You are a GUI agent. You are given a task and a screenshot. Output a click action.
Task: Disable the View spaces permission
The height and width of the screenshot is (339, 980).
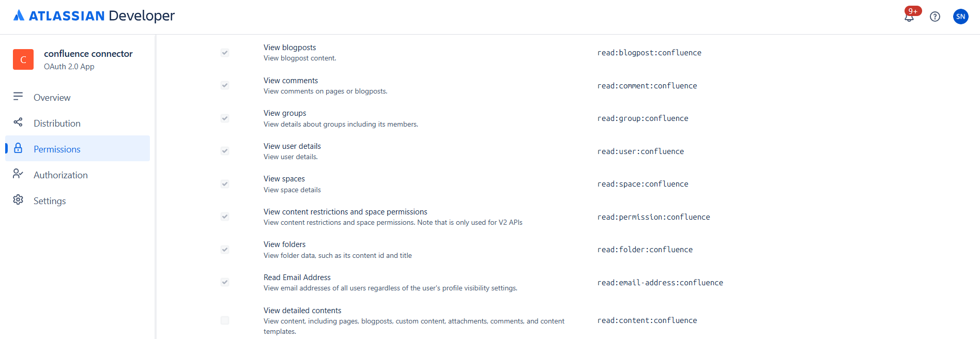pos(224,183)
